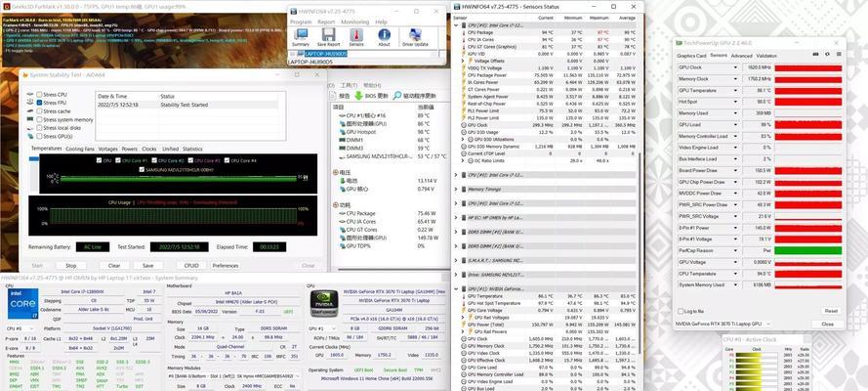Expand the OC Ratio Limits row
Image resolution: width=868 pixels, height=391 pixels.
pos(464,160)
